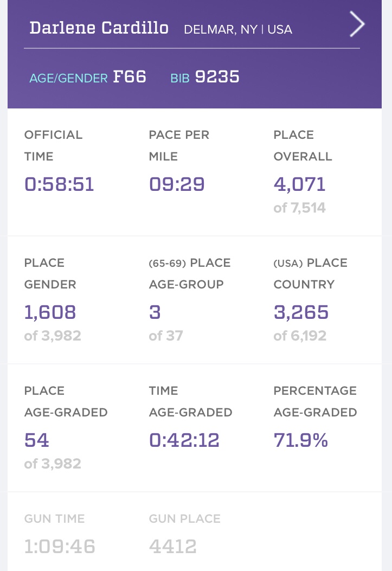
Task: Tap the age-graded place 54
Action: click(x=36, y=440)
